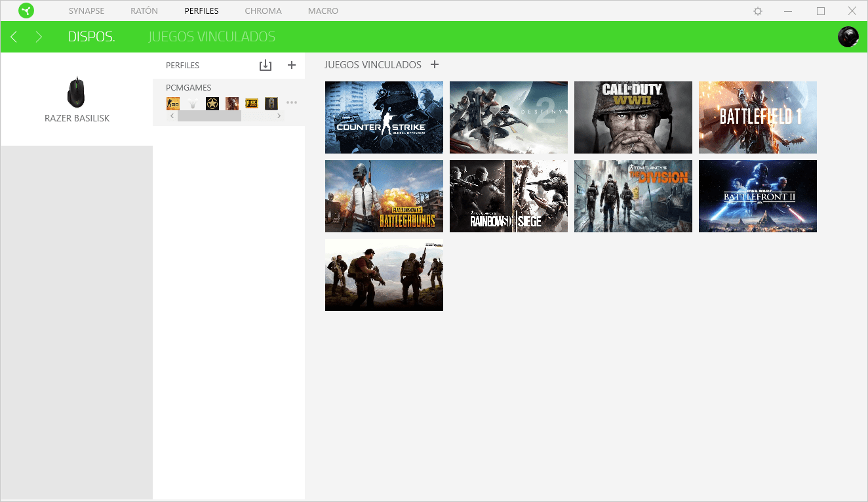Viewport: 868px width, 502px height.
Task: Select the PERFILES tab
Action: click(x=202, y=11)
